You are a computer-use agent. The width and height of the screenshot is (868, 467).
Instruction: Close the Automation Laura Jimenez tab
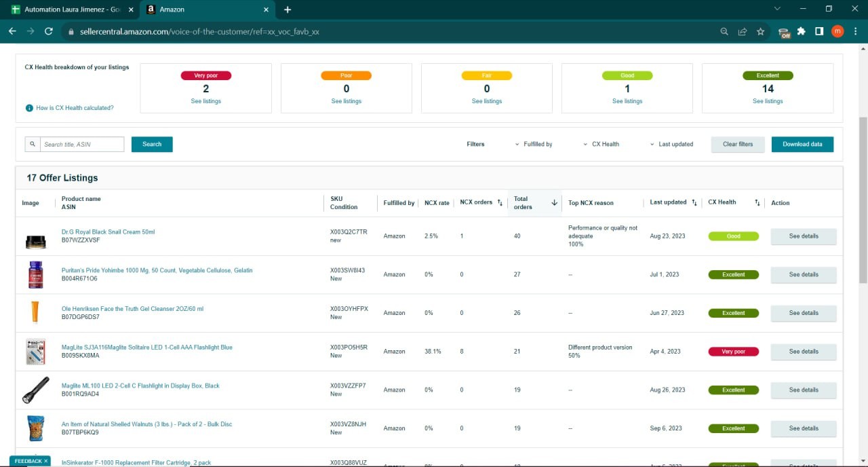tap(131, 10)
